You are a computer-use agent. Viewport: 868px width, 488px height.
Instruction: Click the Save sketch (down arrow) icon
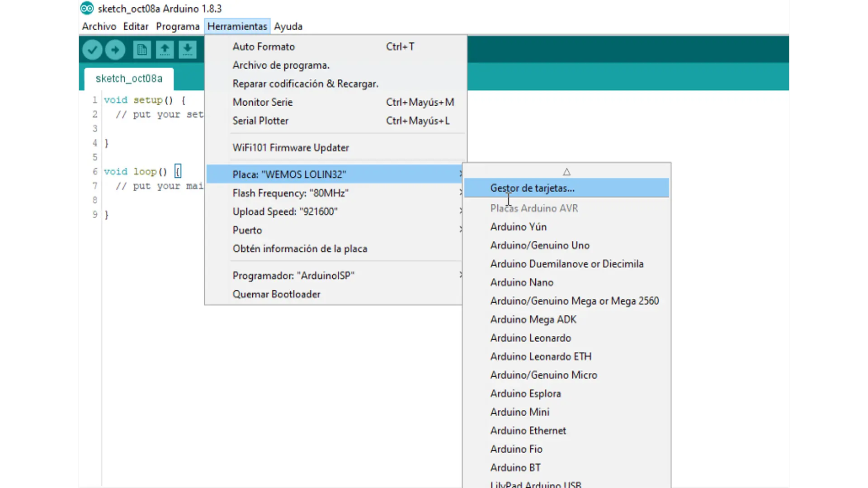pos(187,50)
